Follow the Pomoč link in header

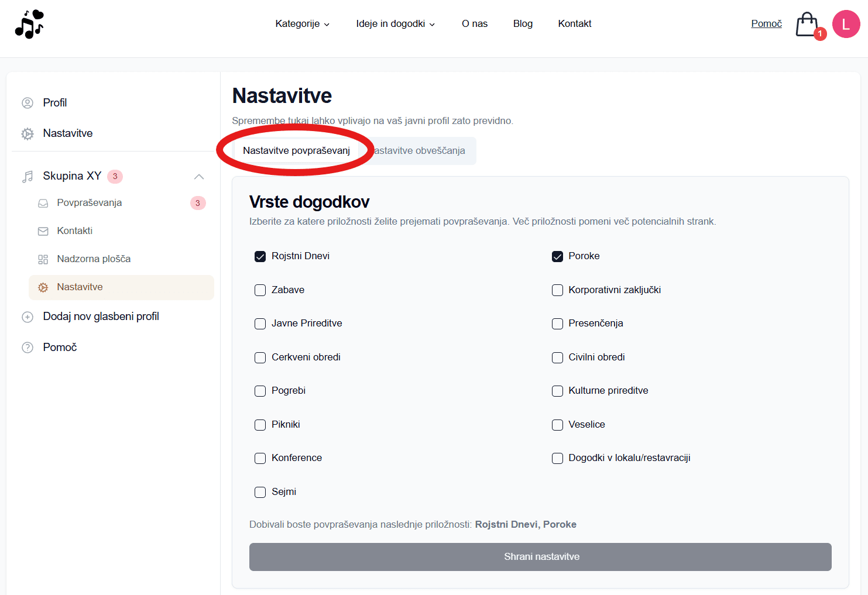pyautogui.click(x=766, y=24)
